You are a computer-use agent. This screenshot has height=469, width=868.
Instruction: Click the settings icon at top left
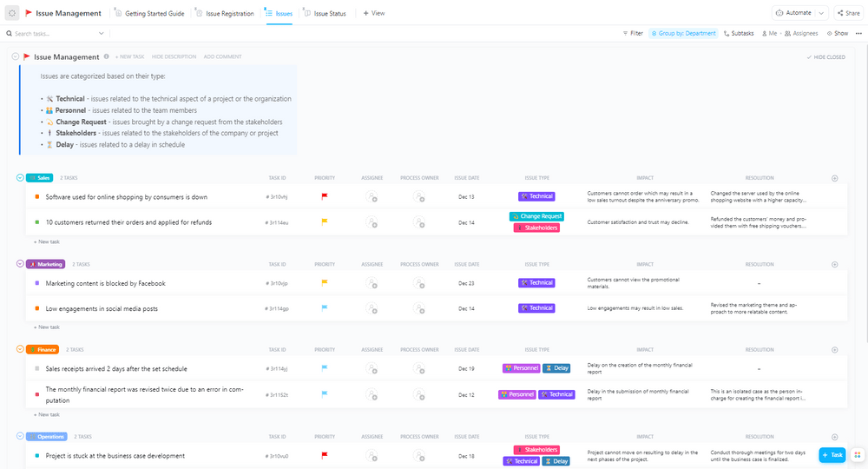[12, 13]
